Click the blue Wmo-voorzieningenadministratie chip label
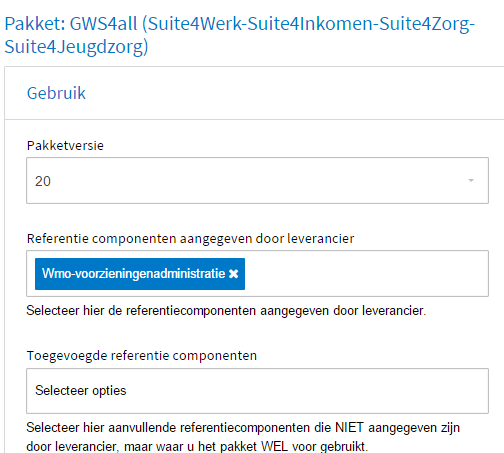504x453 pixels. click(x=134, y=274)
